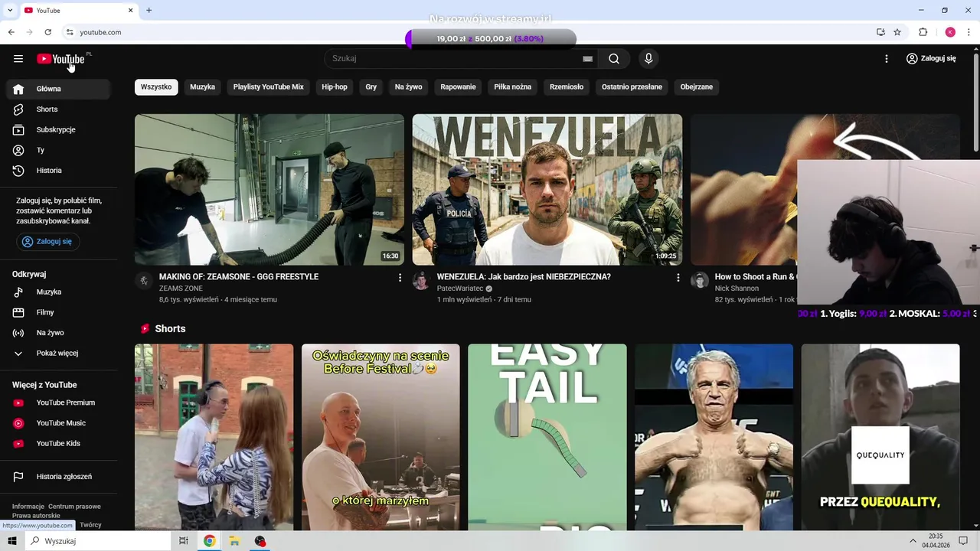The image size is (980, 551).
Task: Open Historia in the sidebar
Action: tap(58, 171)
